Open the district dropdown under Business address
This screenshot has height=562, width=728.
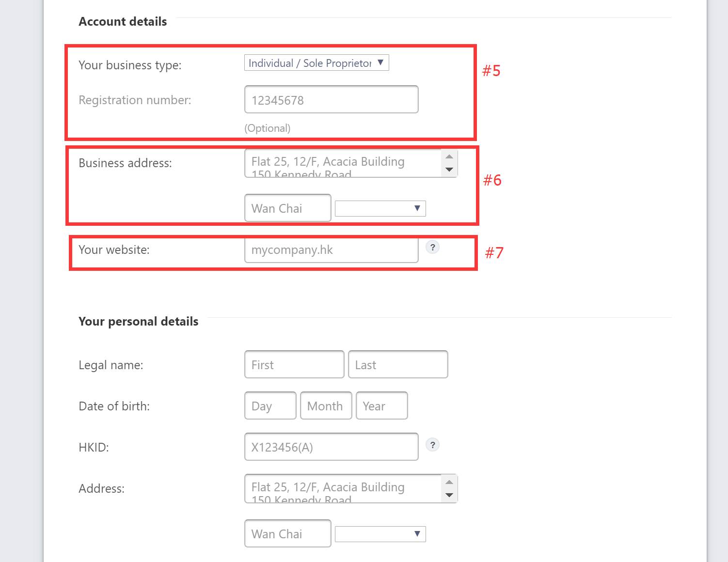click(x=380, y=208)
